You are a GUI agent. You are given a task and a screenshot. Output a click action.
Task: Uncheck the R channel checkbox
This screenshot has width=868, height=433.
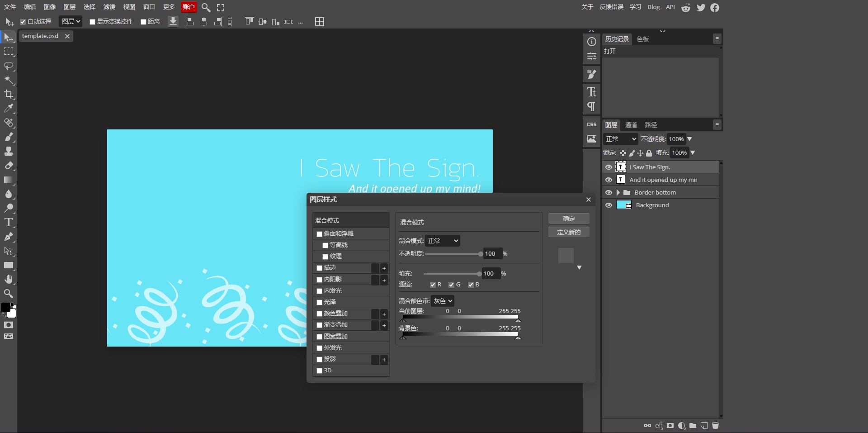tap(433, 285)
